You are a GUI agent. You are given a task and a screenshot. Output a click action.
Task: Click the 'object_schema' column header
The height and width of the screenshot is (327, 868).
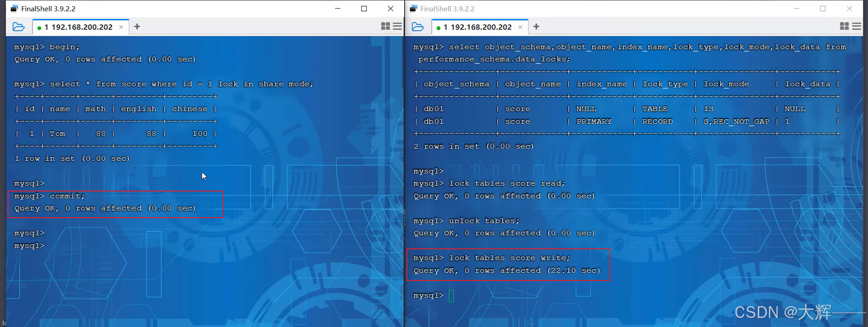[x=456, y=84]
